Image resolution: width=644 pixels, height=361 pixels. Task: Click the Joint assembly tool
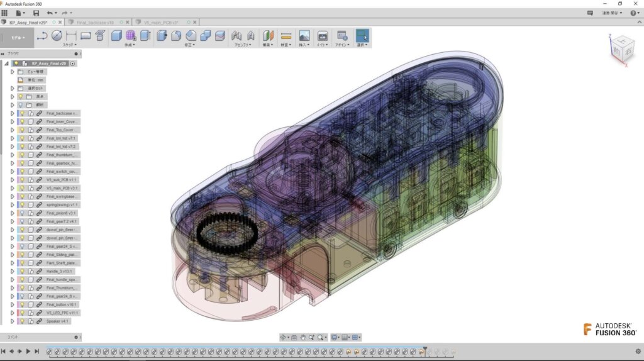[236, 36]
